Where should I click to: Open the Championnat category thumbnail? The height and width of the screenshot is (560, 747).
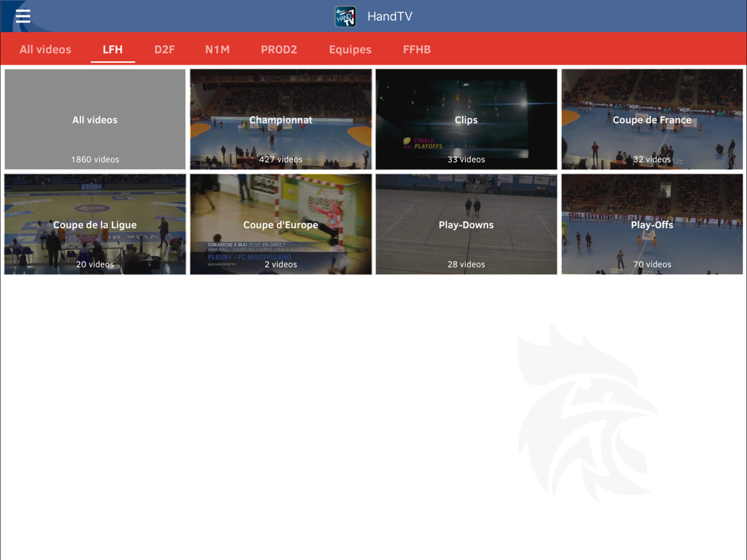tap(280, 119)
